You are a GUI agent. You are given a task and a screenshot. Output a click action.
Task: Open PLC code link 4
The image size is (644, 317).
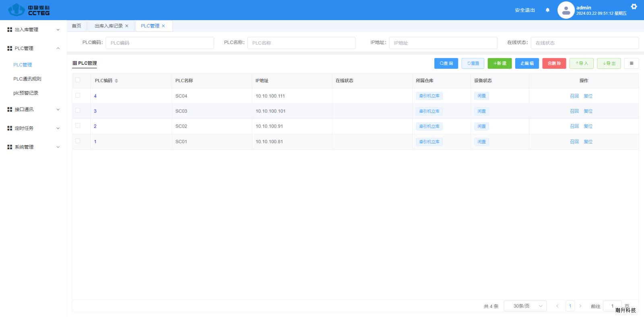click(95, 96)
